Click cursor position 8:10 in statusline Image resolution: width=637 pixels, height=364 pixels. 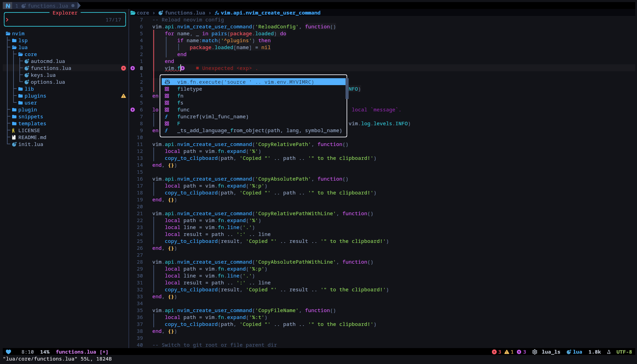[x=28, y=352]
